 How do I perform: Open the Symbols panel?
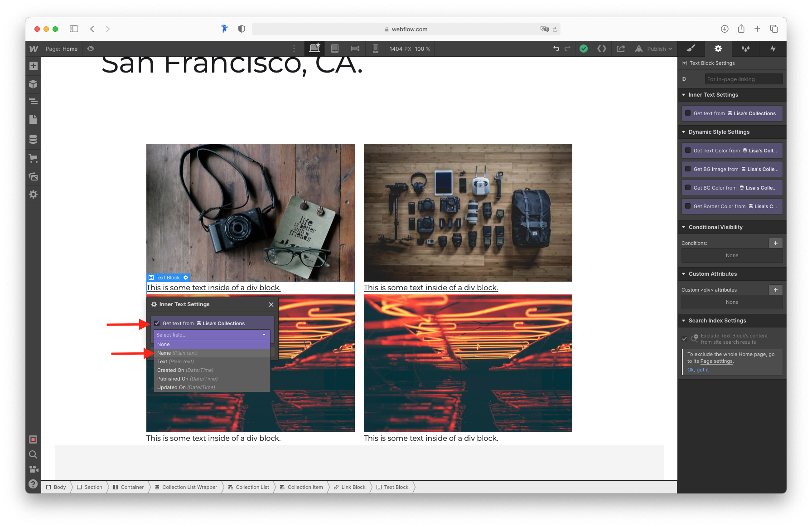click(x=33, y=84)
